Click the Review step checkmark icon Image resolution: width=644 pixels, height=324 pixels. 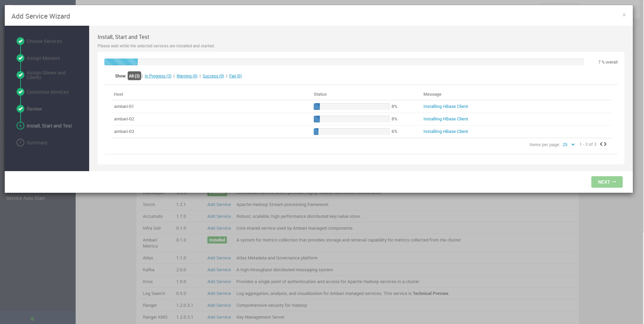(x=21, y=109)
